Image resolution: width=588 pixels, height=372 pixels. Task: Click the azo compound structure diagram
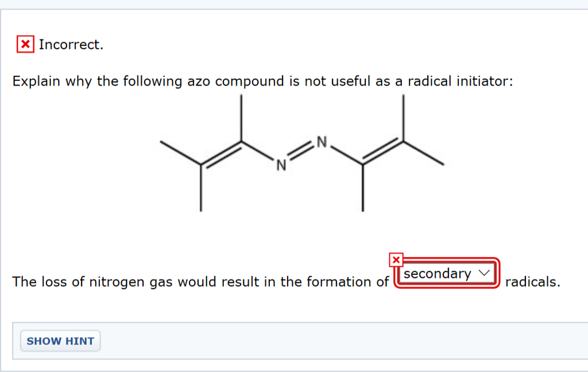tap(299, 155)
